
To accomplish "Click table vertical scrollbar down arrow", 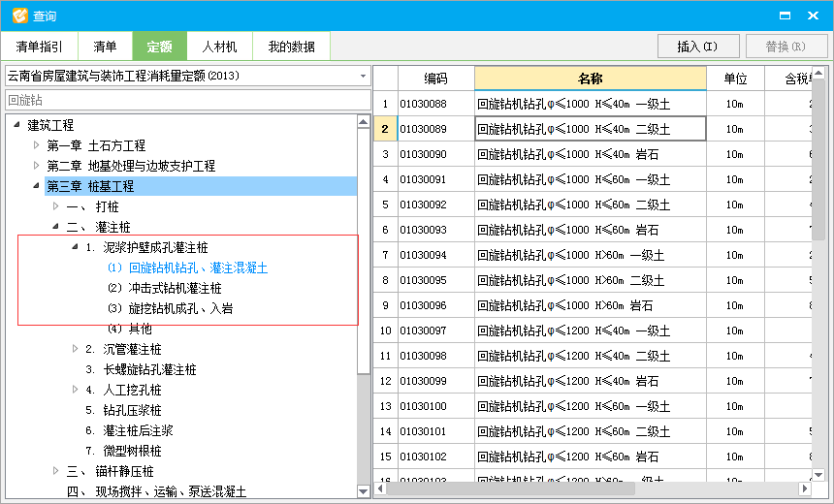I will (818, 475).
